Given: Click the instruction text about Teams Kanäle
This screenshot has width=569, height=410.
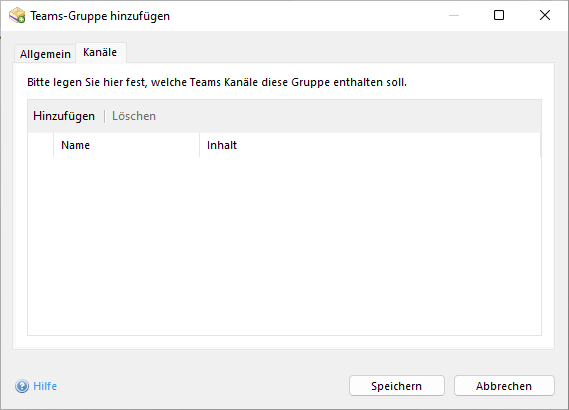Looking at the screenshot, I should [x=217, y=82].
